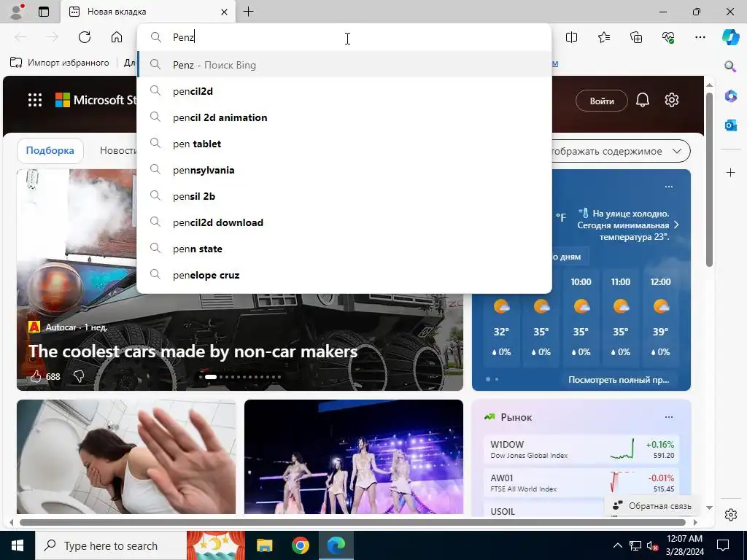Screen dimensions: 747x560
Task: Open The coolest cars article headline
Action: (193, 351)
